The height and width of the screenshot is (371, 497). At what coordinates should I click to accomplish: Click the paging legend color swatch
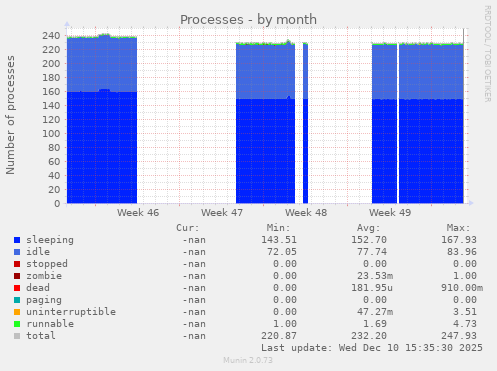[17, 300]
